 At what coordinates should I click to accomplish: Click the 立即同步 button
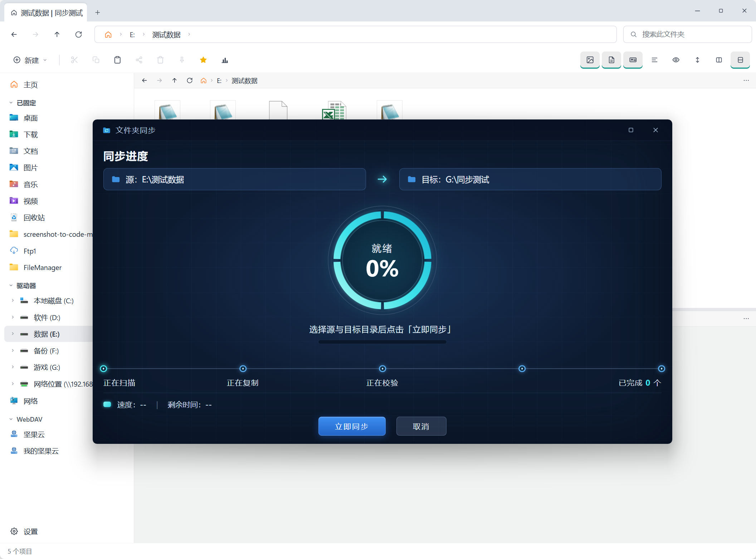point(352,426)
